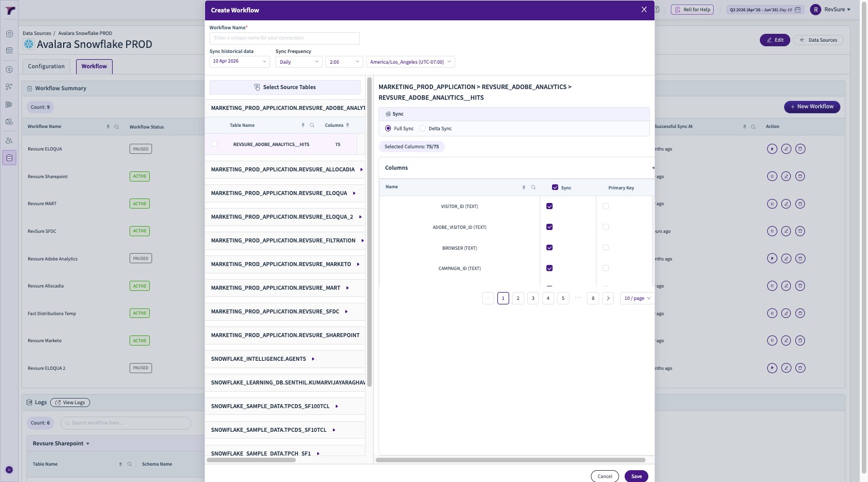
Task: Open the Data Sources database sidebar icon
Action: [x=9, y=158]
